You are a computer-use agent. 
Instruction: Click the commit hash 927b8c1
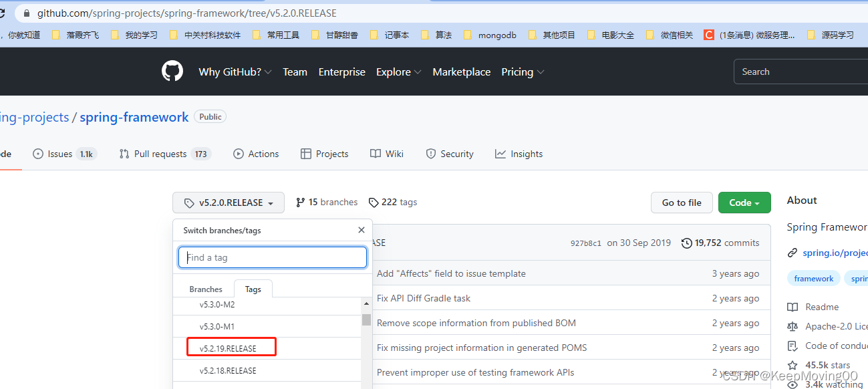[586, 243]
